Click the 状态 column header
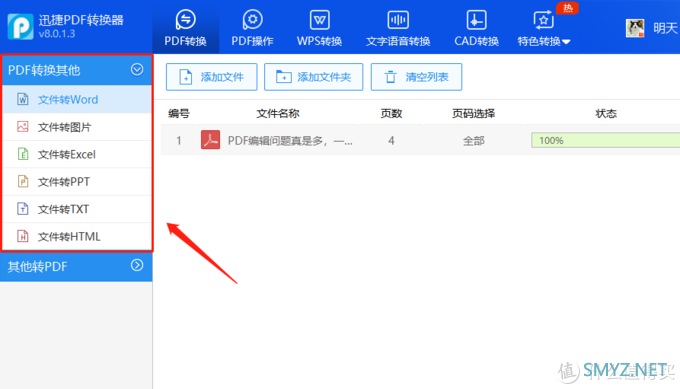The height and width of the screenshot is (389, 680). 606,114
